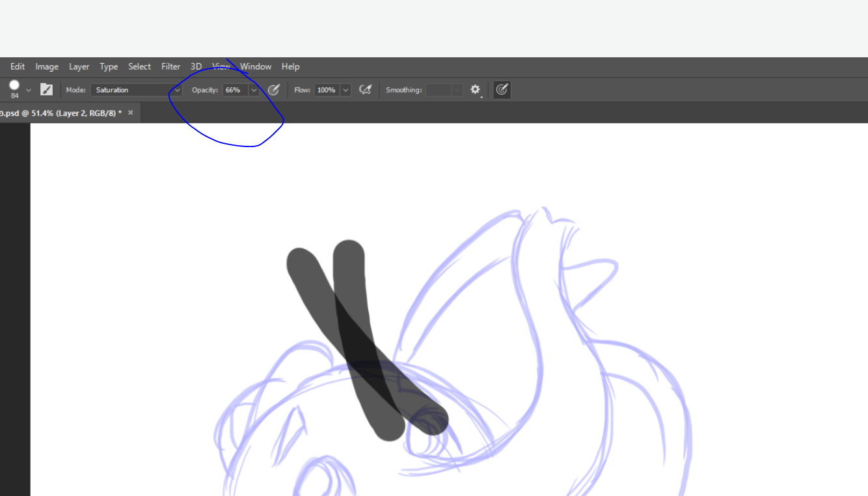Open the Image menu

pos(47,66)
